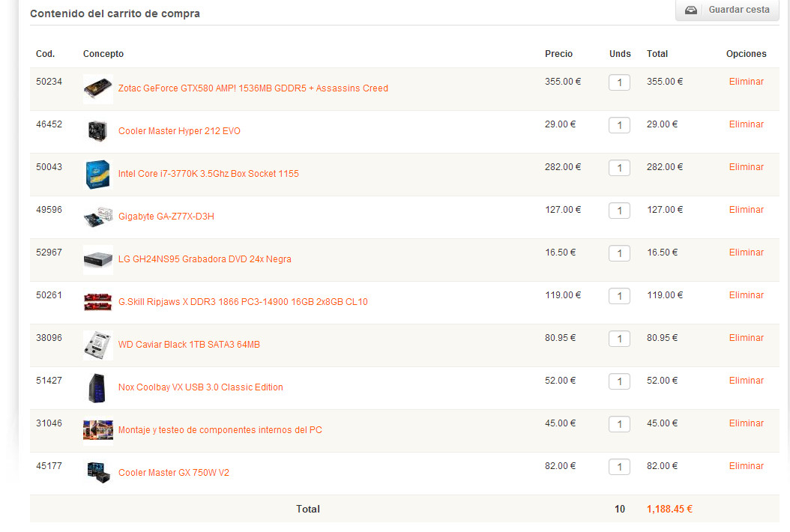This screenshot has width=790, height=532.
Task: Click the basket icon in Guardar cesta
Action: click(x=691, y=10)
